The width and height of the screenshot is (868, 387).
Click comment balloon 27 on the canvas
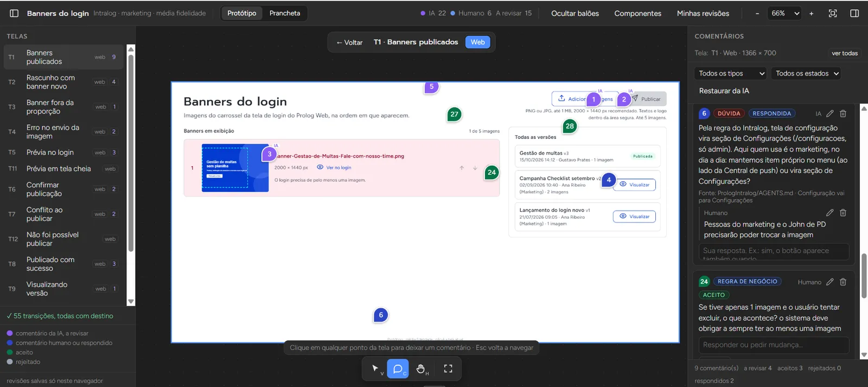pos(455,114)
